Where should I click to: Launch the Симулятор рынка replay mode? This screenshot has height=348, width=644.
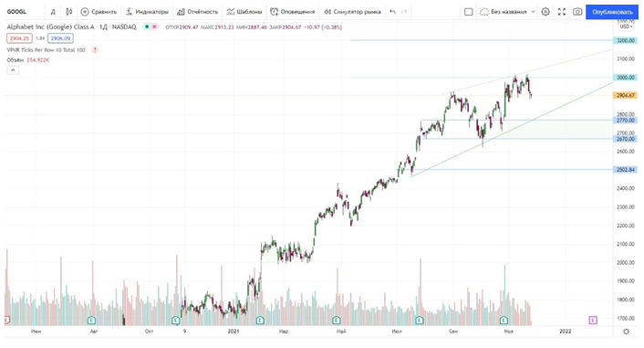tap(352, 12)
